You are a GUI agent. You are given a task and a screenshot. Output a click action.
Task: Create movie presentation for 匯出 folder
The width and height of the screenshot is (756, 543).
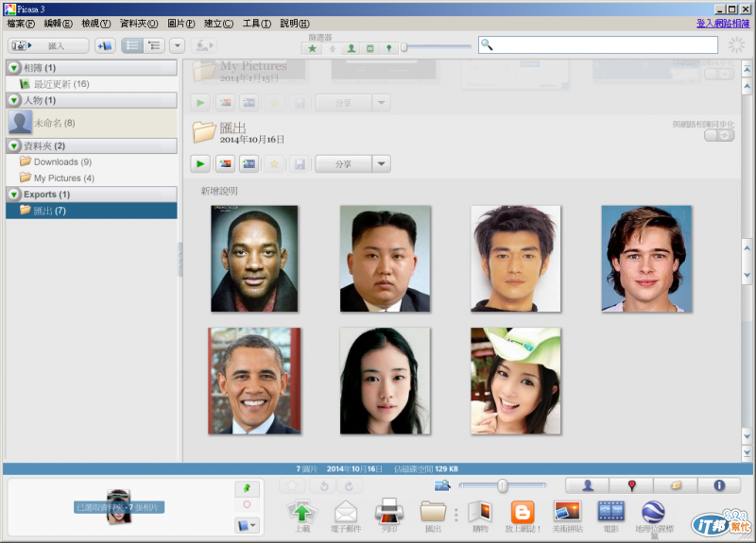click(x=249, y=163)
